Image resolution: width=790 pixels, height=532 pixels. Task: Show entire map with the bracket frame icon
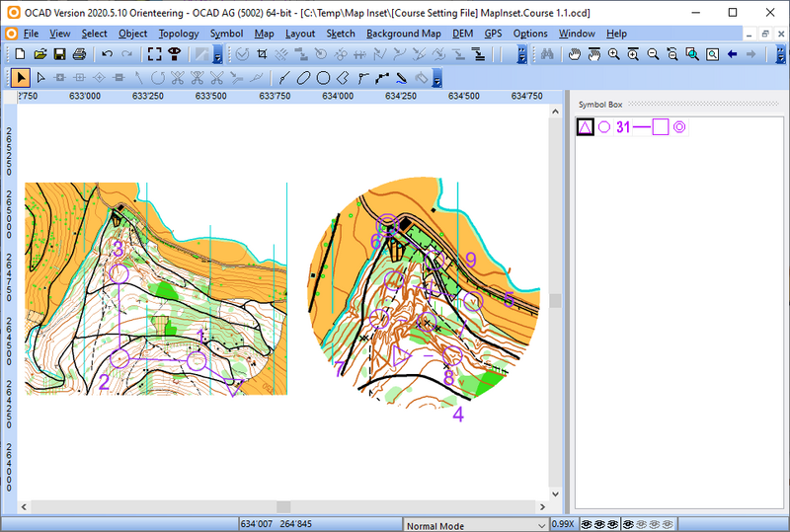pos(155,54)
